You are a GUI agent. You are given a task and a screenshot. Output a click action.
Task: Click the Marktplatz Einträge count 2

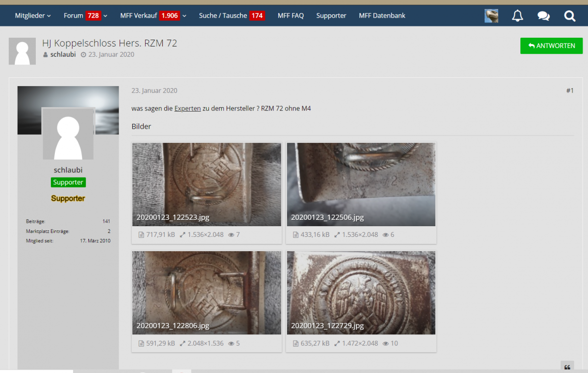click(x=109, y=231)
